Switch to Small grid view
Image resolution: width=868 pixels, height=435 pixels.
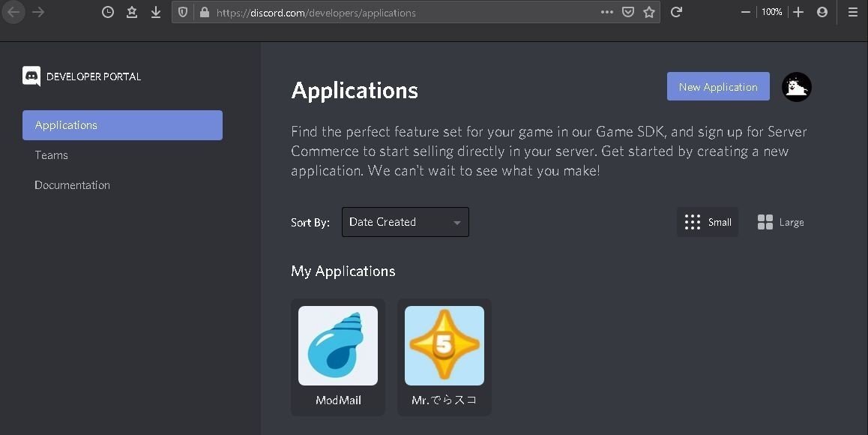[708, 222]
